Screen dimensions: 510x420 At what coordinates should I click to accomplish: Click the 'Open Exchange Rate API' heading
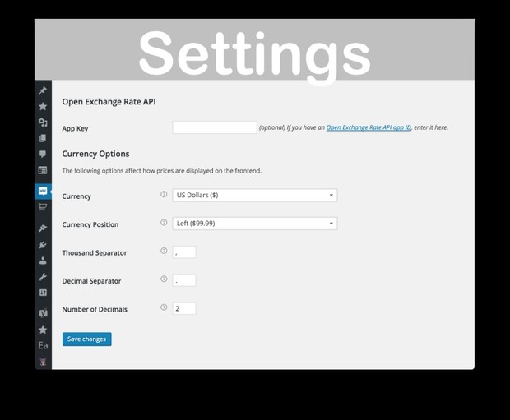coord(109,102)
